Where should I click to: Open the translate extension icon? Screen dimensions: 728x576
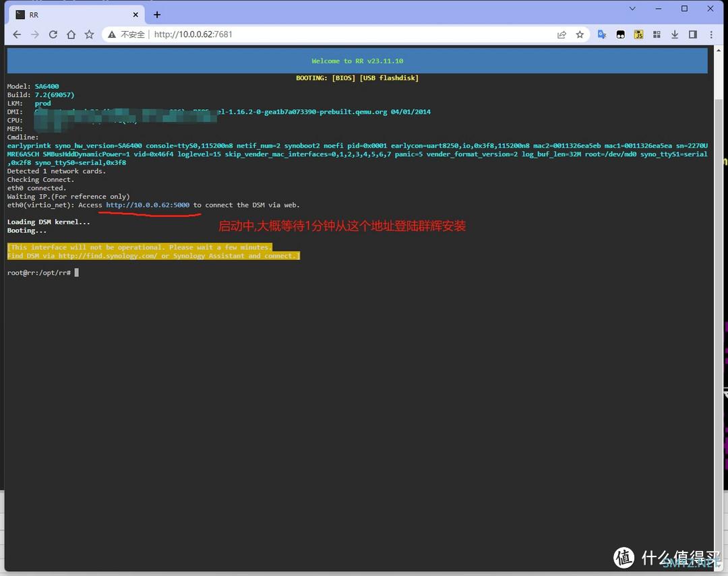tap(602, 34)
